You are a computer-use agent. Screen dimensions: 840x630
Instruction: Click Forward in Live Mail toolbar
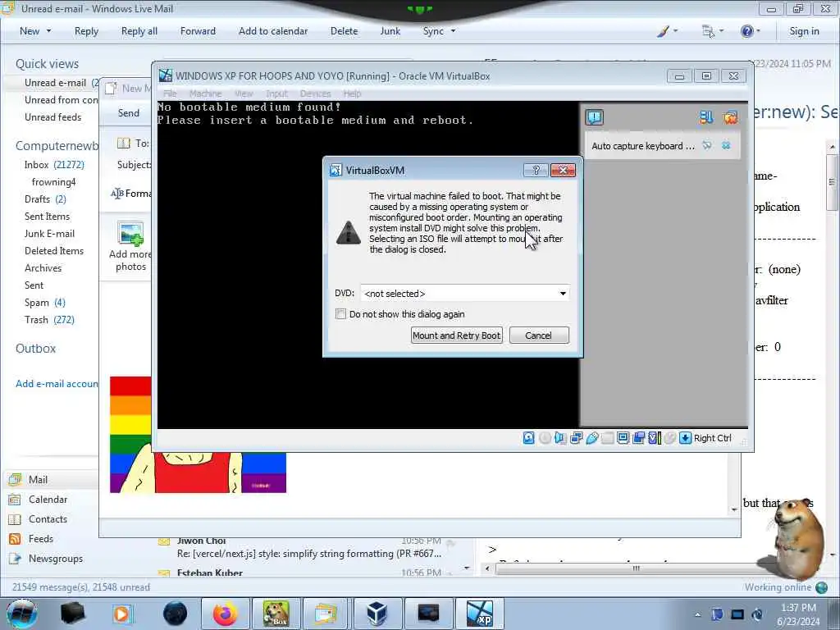pyautogui.click(x=198, y=31)
